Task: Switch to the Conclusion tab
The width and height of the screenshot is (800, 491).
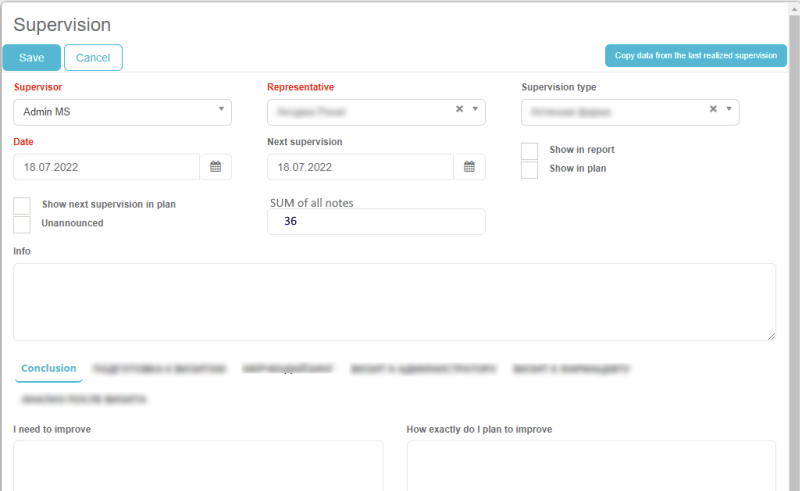Action: click(49, 369)
